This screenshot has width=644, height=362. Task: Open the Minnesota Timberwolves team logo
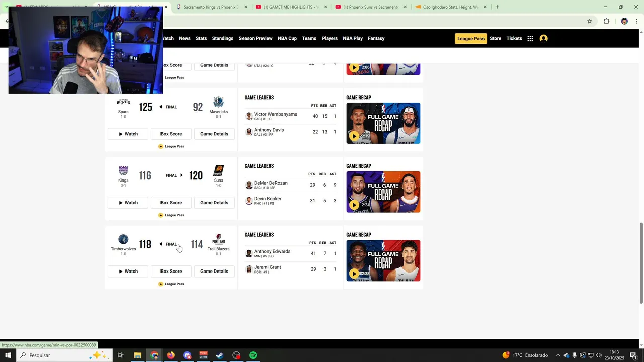tap(123, 240)
